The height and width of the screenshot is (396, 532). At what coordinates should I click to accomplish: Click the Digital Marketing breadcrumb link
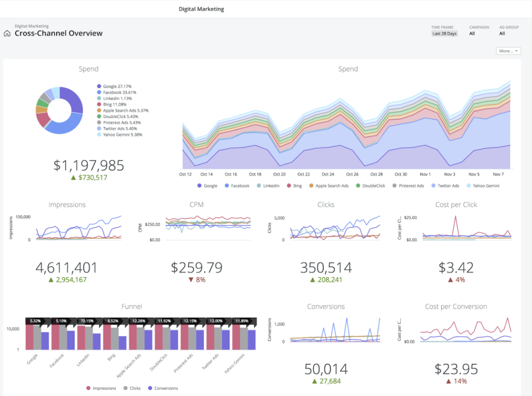click(31, 26)
